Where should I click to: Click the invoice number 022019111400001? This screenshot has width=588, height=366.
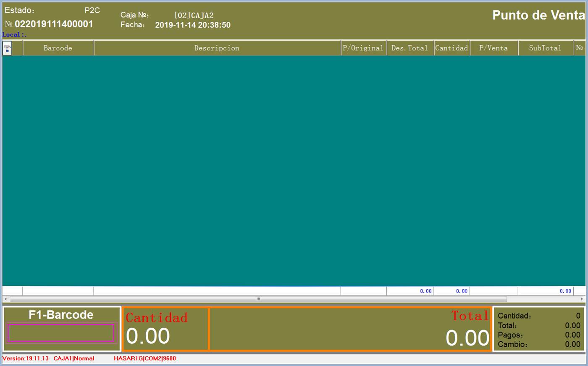tap(54, 24)
